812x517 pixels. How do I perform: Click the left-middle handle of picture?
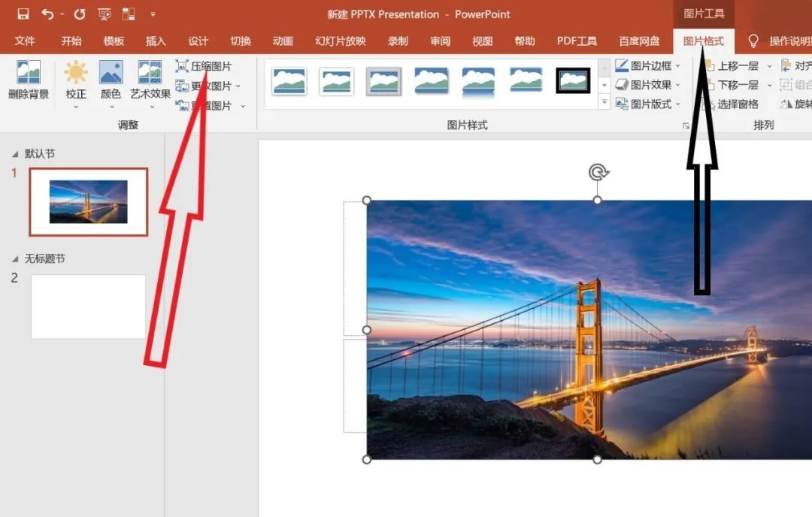pos(367,330)
